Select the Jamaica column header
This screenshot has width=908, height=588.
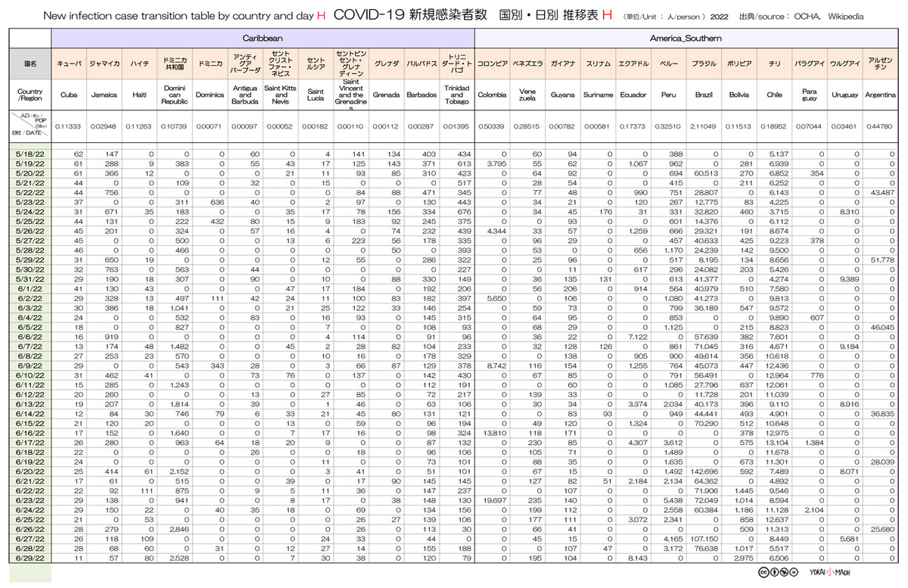104,95
